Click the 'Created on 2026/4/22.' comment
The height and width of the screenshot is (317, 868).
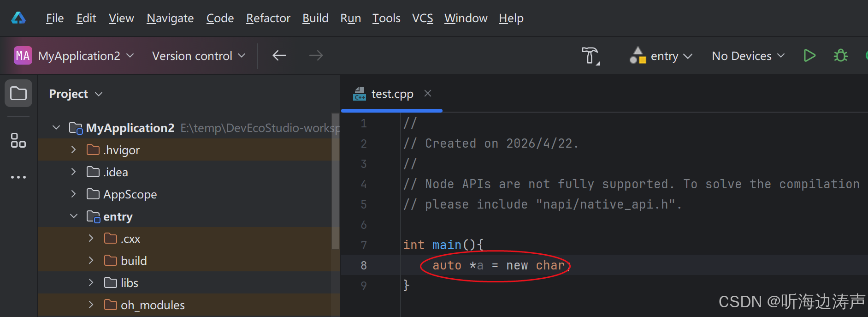click(x=490, y=144)
